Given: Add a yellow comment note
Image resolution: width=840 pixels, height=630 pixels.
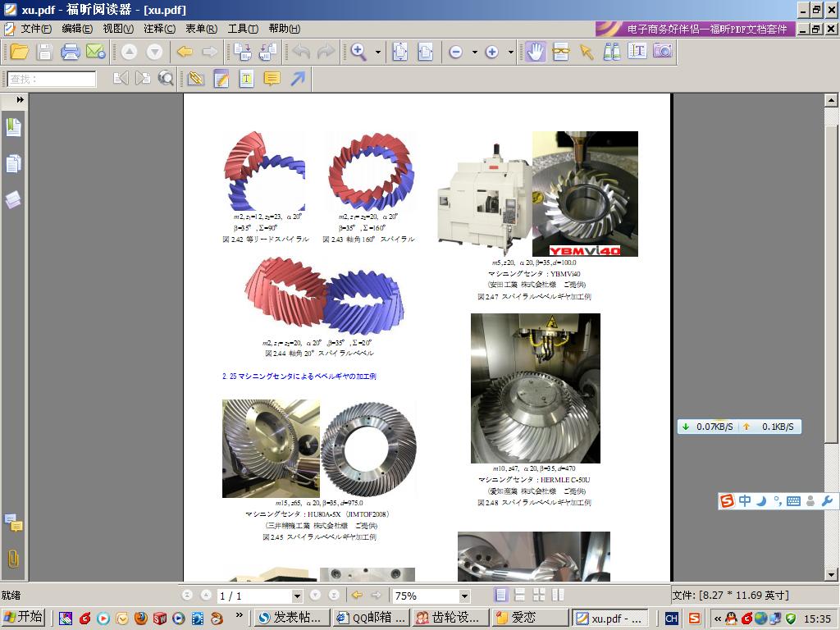Looking at the screenshot, I should coord(272,79).
